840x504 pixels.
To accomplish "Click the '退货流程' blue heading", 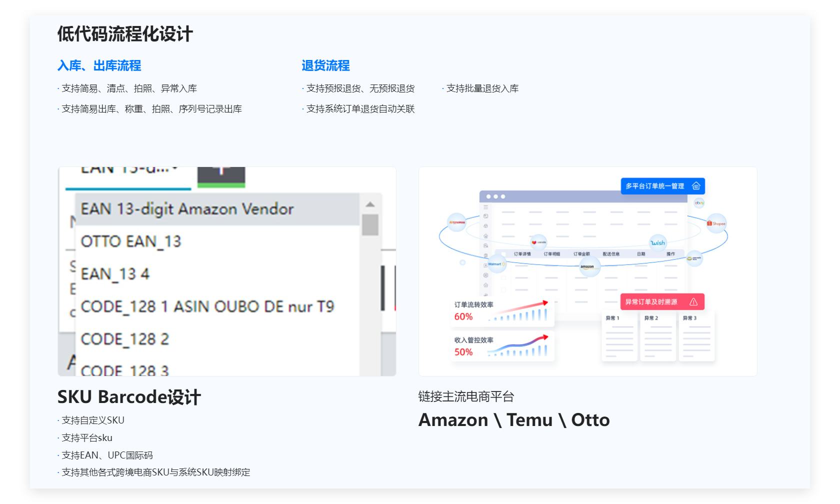I will (x=325, y=65).
